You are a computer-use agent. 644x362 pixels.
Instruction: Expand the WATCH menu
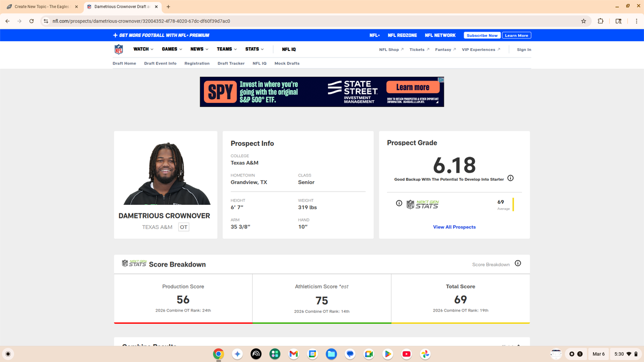click(x=143, y=49)
